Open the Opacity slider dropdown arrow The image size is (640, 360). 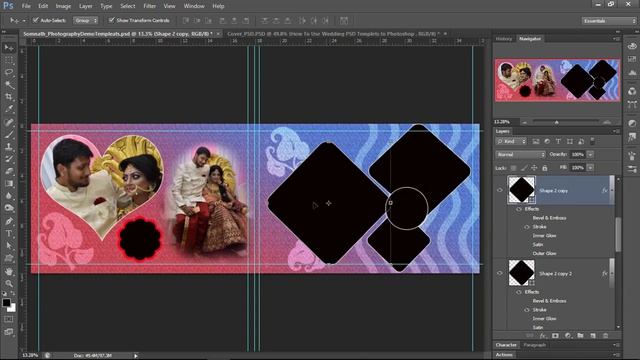[590, 155]
